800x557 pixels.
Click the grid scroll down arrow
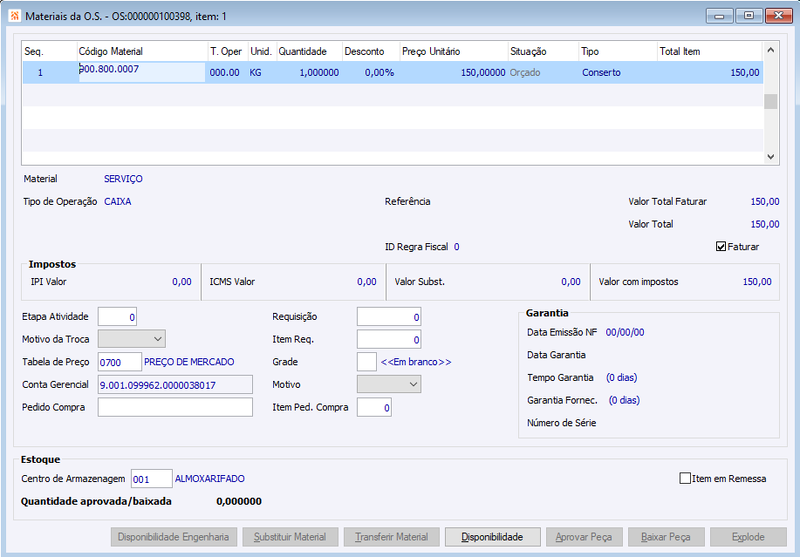pyautogui.click(x=770, y=157)
